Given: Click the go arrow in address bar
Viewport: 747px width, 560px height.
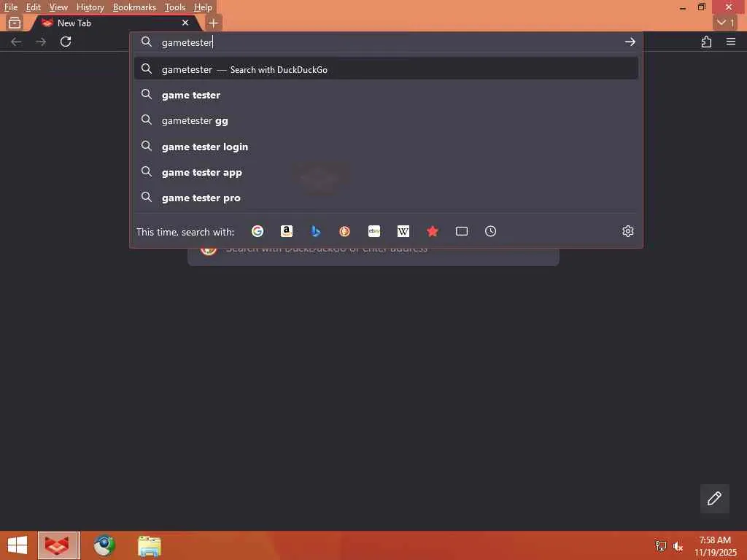Looking at the screenshot, I should point(630,42).
